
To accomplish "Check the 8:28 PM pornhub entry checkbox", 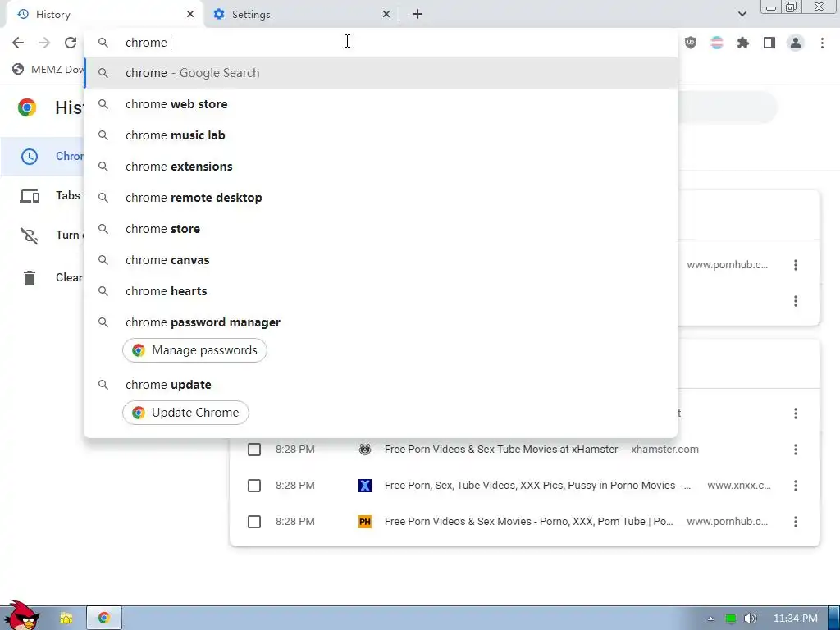I will 254,522.
